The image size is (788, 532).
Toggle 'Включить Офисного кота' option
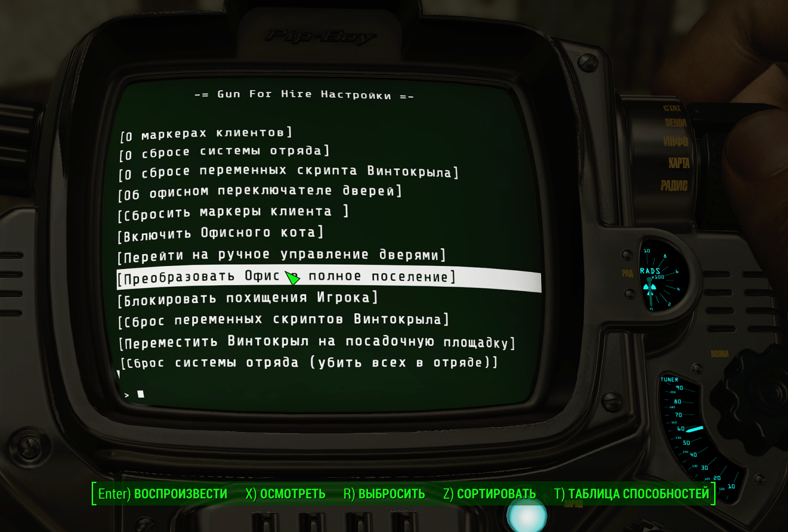click(x=220, y=234)
